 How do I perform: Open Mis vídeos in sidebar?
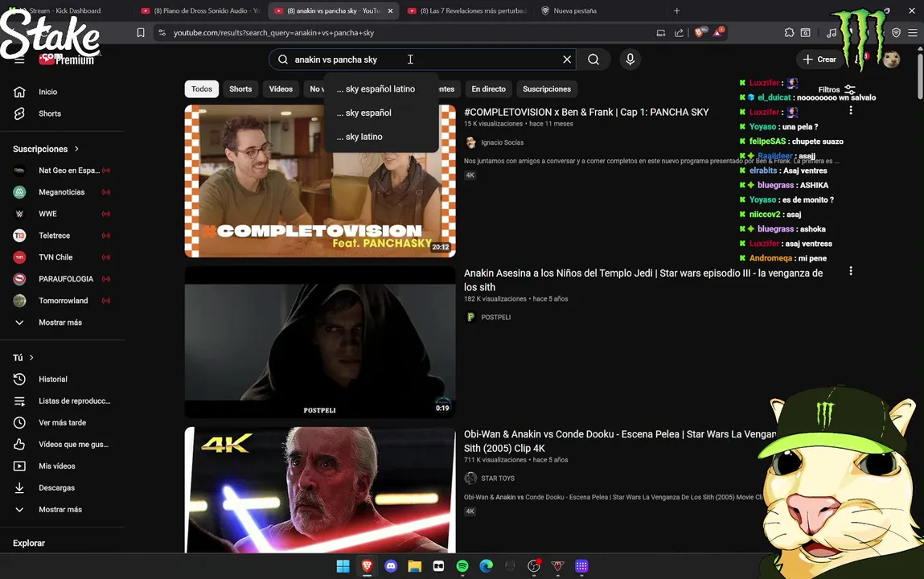[56, 466]
